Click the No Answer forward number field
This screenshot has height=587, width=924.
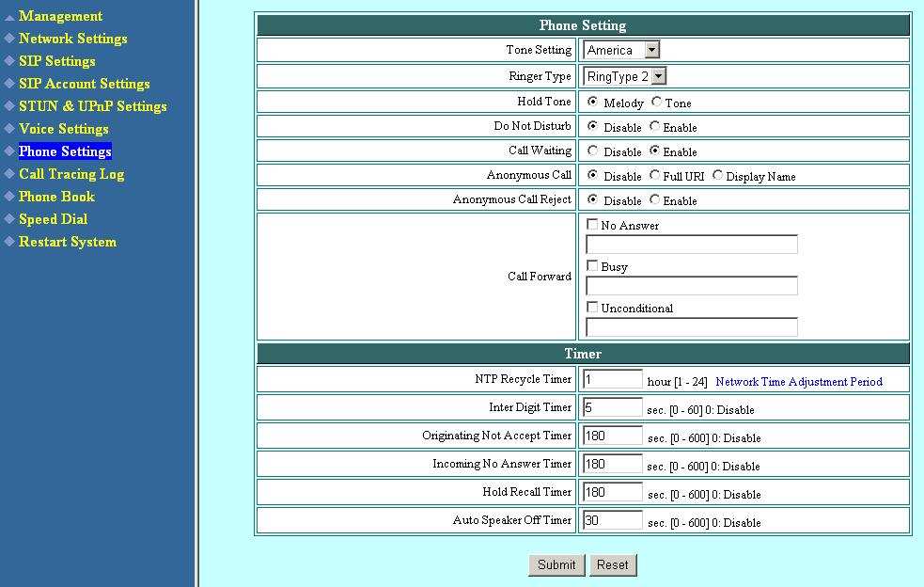(692, 245)
